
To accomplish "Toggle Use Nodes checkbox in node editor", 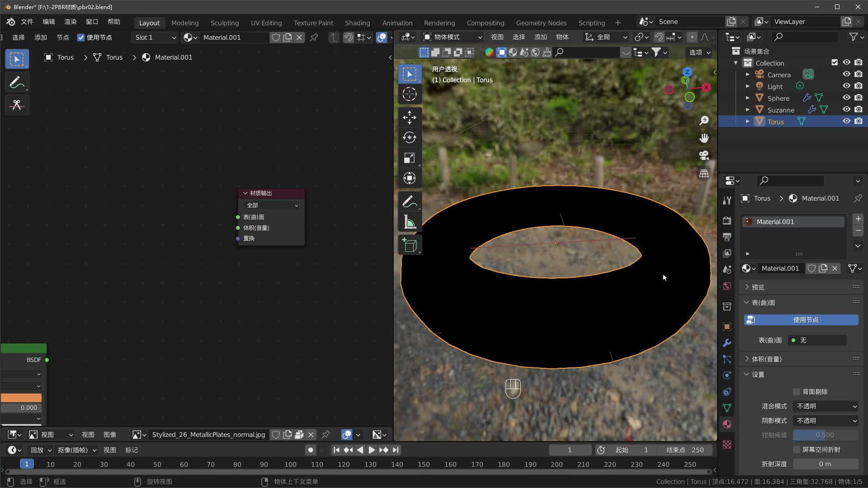I will tap(81, 38).
